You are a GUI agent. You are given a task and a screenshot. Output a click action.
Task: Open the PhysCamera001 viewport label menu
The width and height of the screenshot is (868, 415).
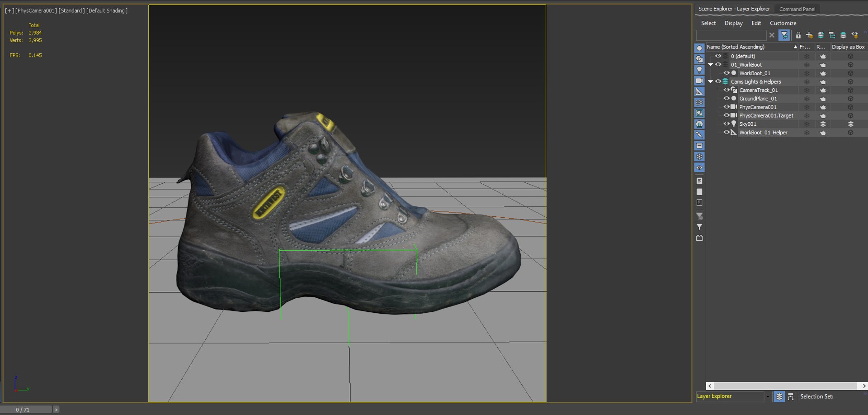[36, 10]
